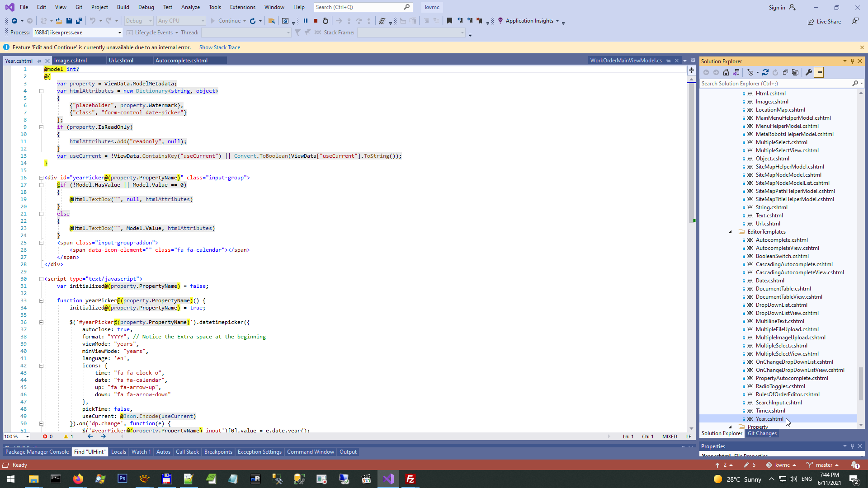Open the Process dropdown for iisexpress.exe
This screenshot has height=488, width=868.
pos(120,33)
